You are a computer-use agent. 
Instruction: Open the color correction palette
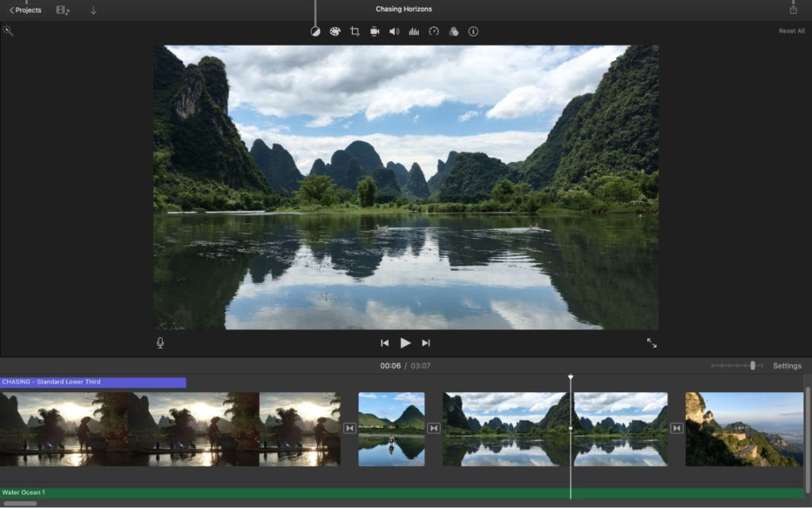(x=335, y=32)
